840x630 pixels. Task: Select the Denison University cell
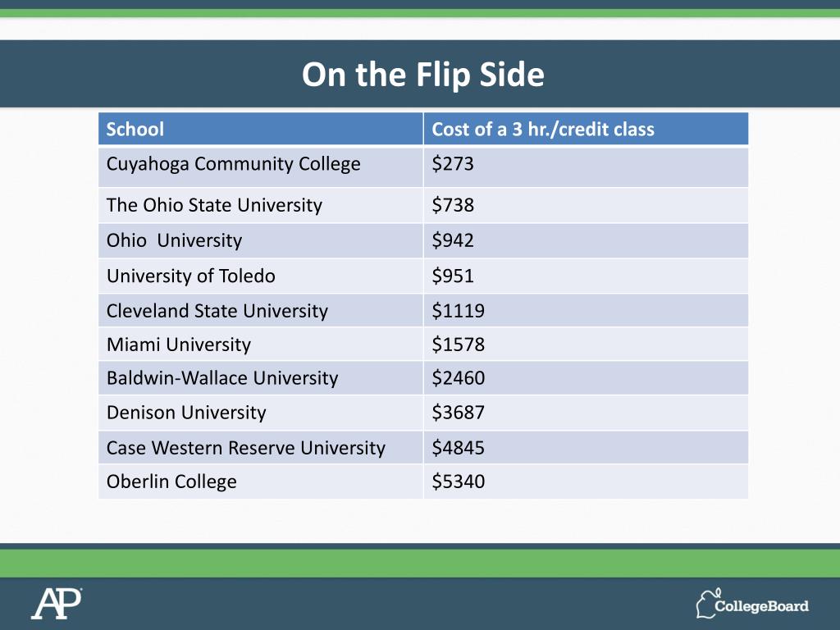[186, 413]
